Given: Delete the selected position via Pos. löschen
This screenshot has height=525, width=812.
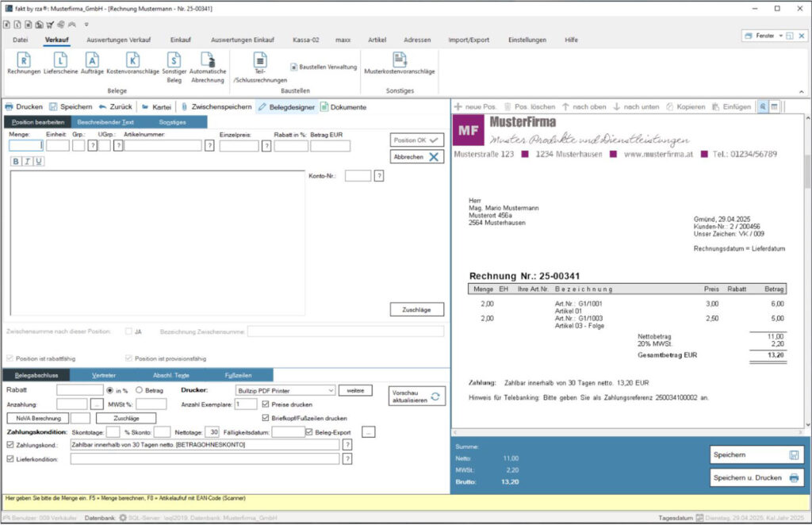Looking at the screenshot, I should (534, 106).
